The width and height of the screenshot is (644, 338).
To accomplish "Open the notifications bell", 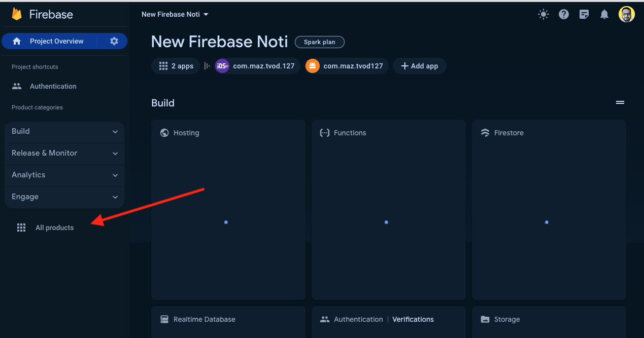I will 604,14.
